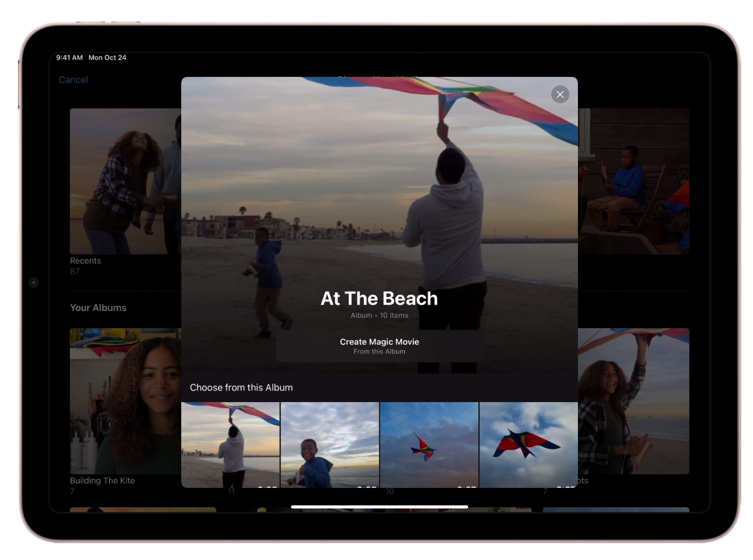This screenshot has width=753, height=560.
Task: Tap the 9:41 AM status bar time
Action: click(x=69, y=58)
